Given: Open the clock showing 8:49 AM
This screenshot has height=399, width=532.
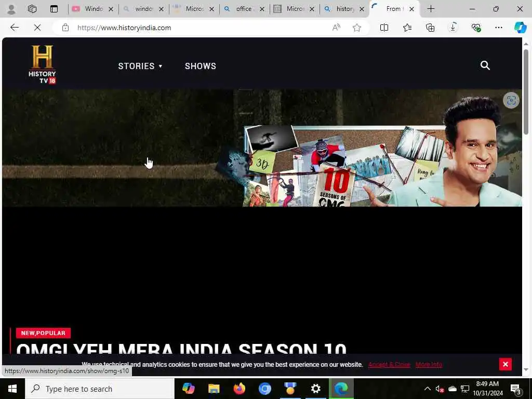Looking at the screenshot, I should tap(487, 389).
